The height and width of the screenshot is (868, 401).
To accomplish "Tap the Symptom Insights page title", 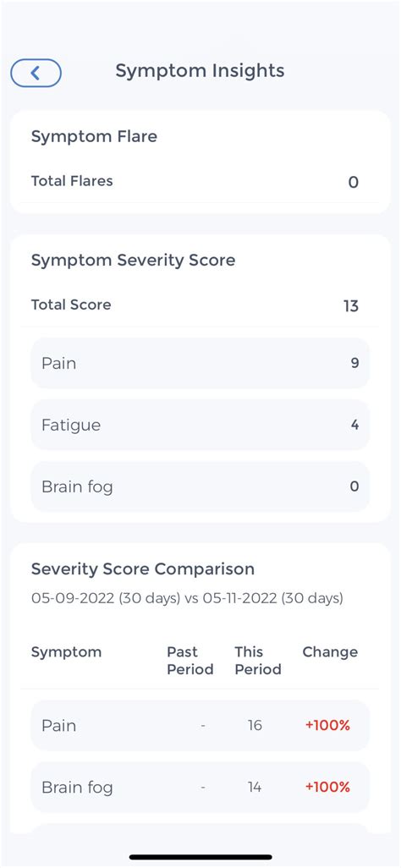I will [200, 71].
